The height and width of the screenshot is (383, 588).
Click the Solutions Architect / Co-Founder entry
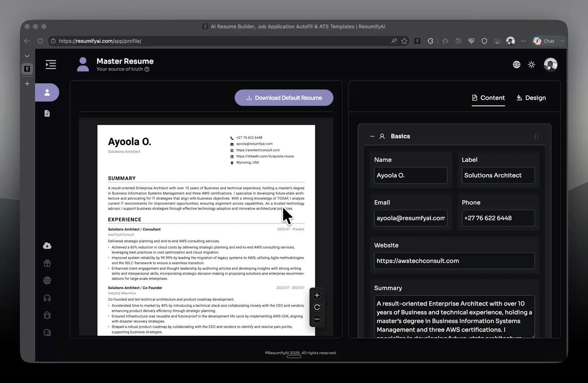pos(135,288)
